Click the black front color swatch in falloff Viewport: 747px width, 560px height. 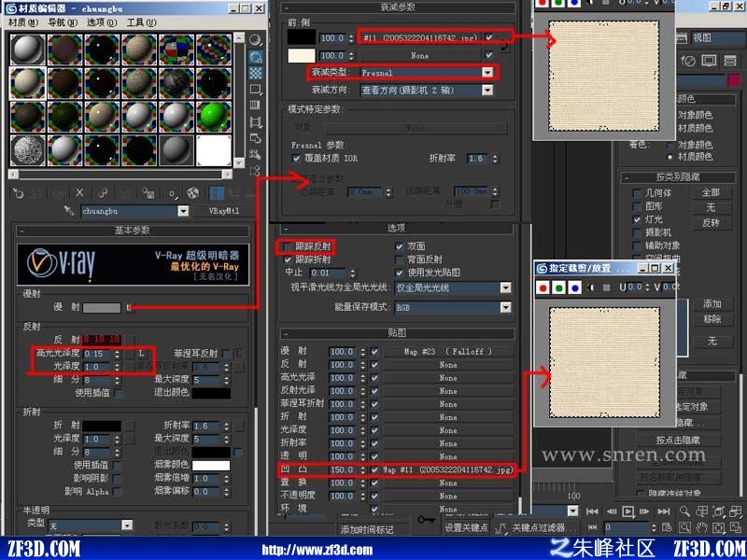(301, 37)
